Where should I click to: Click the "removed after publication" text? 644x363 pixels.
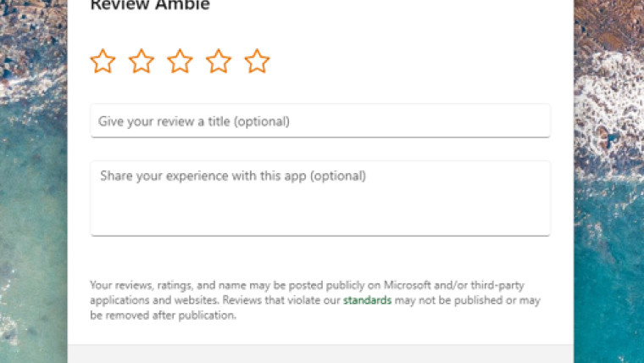point(169,316)
